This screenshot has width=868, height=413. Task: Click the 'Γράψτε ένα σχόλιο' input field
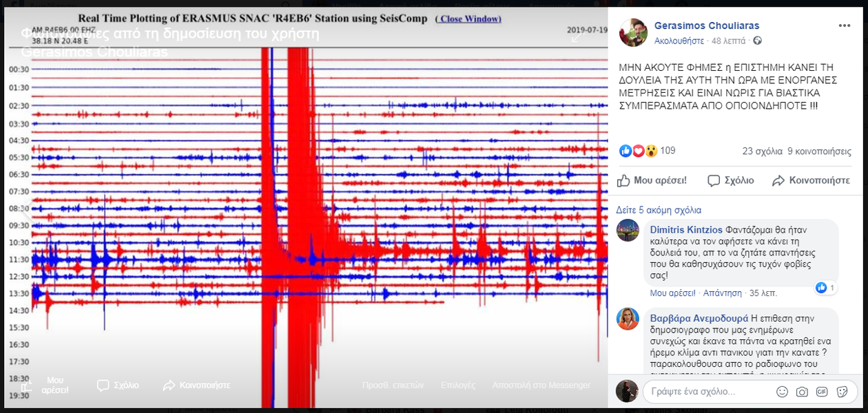click(x=710, y=392)
